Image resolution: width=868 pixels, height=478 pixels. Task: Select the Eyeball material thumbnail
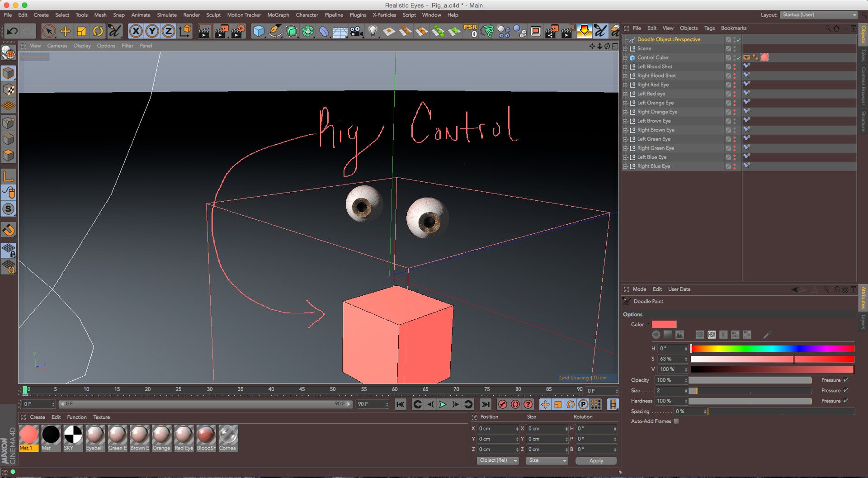[x=95, y=438]
